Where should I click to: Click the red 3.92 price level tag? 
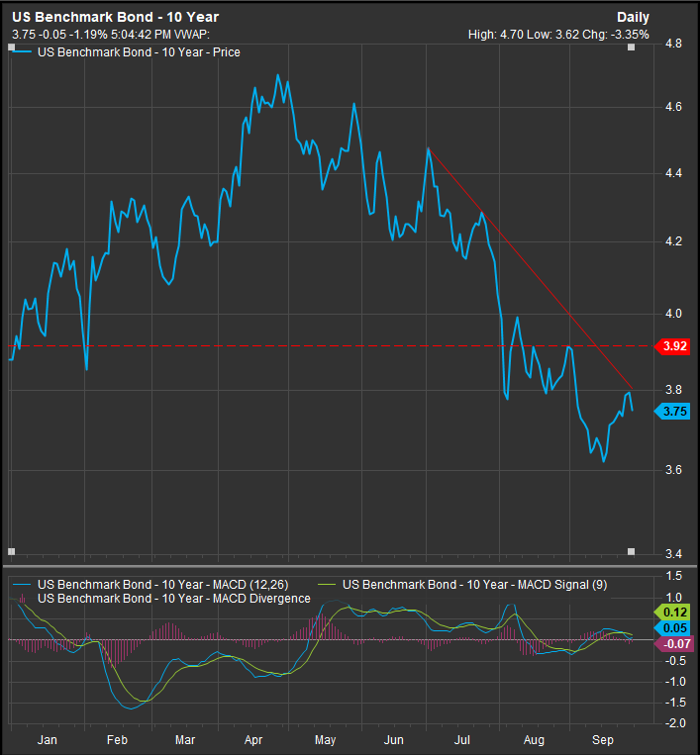[673, 346]
